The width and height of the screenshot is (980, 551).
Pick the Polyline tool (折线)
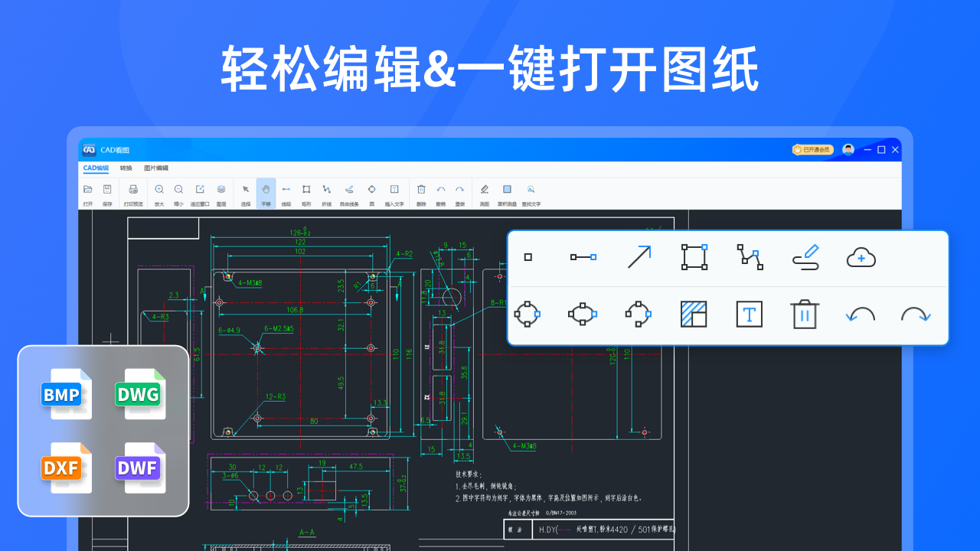click(x=328, y=193)
